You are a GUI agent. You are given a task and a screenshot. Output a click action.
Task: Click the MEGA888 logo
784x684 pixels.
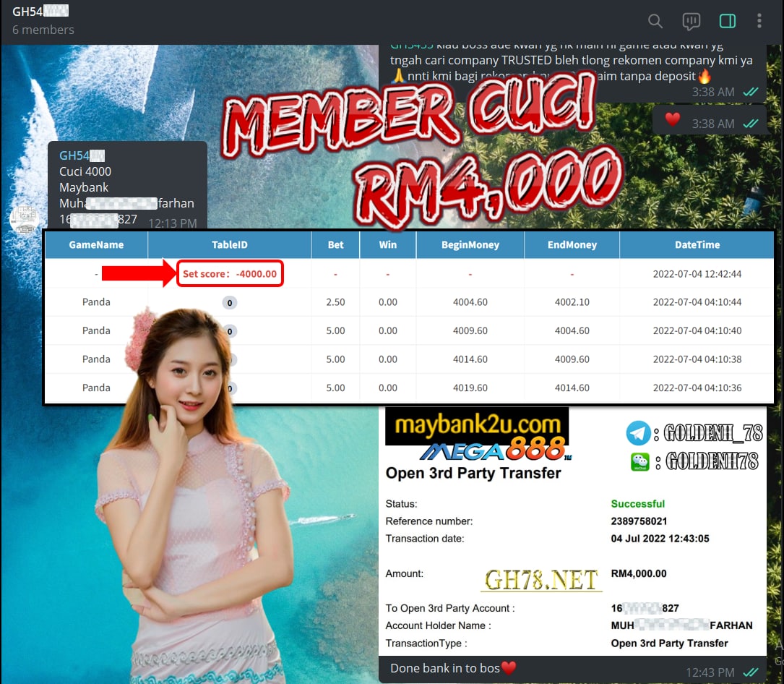pos(495,448)
